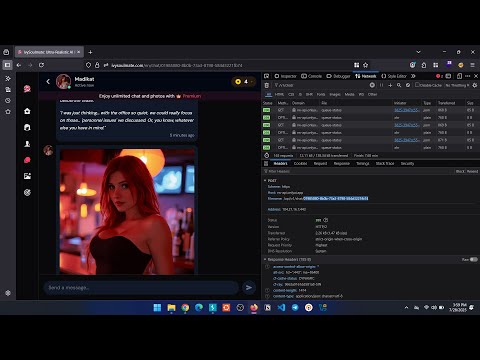
Task: Filter requests by Media type
Action: (349, 94)
